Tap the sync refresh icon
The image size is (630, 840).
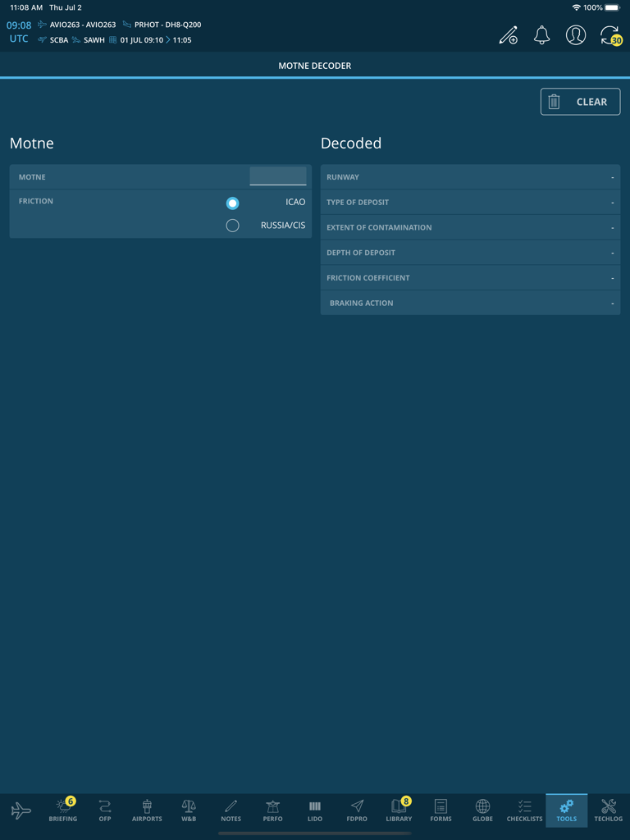point(609,35)
